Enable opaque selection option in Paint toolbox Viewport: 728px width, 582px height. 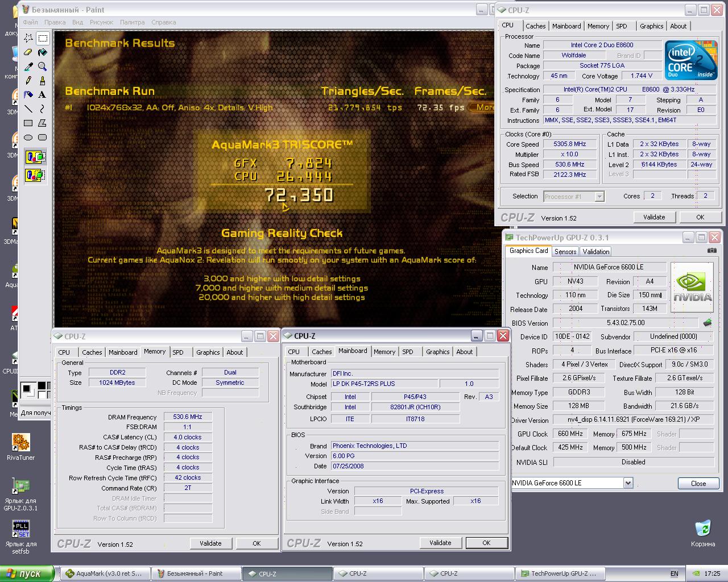click(x=35, y=157)
